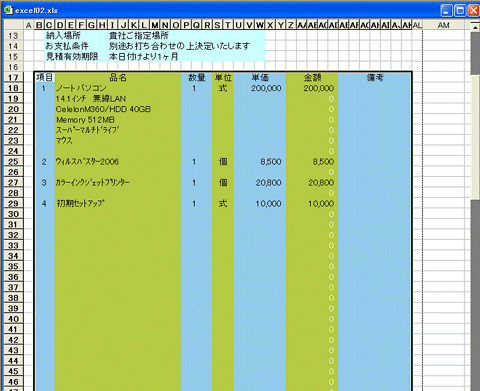Click the マウス cell

(64, 140)
